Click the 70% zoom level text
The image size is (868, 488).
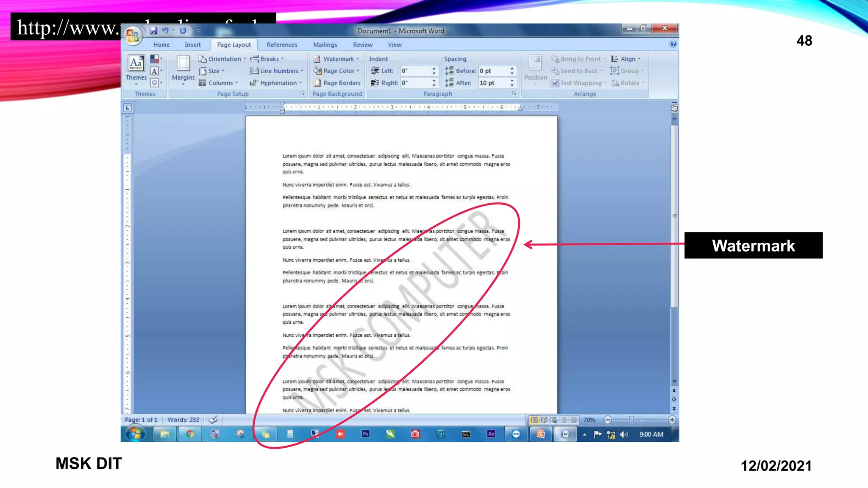589,420
